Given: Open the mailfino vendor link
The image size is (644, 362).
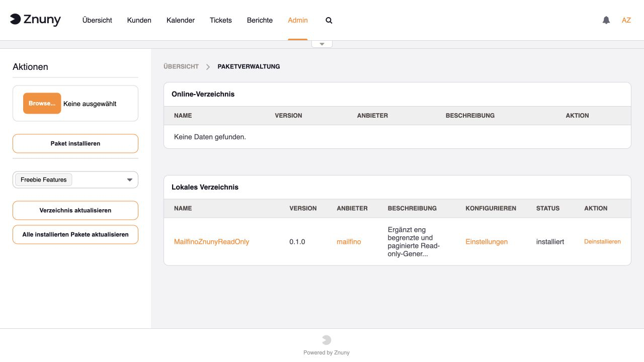Looking at the screenshot, I should click(349, 242).
